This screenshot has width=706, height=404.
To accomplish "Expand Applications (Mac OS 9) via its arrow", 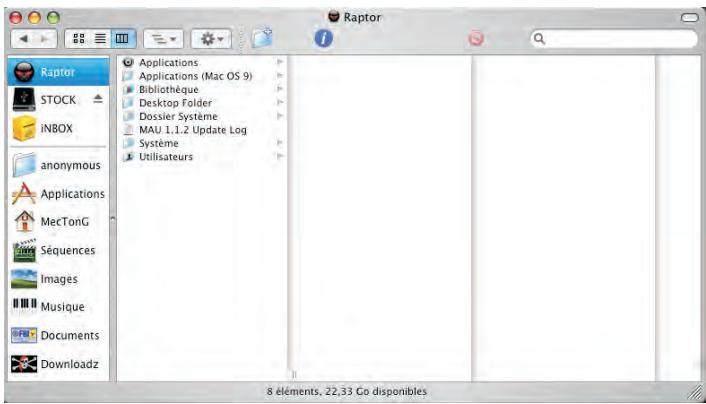I will point(280,75).
